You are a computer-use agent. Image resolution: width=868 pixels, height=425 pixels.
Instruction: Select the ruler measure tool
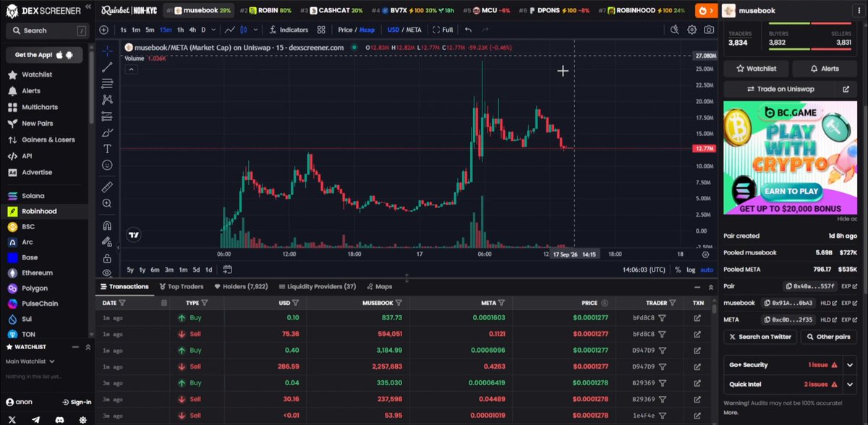point(107,186)
